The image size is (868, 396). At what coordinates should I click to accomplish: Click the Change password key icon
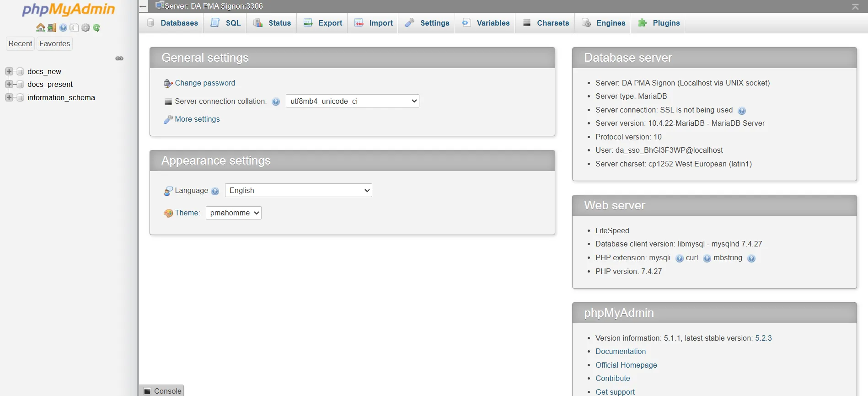[x=168, y=83]
